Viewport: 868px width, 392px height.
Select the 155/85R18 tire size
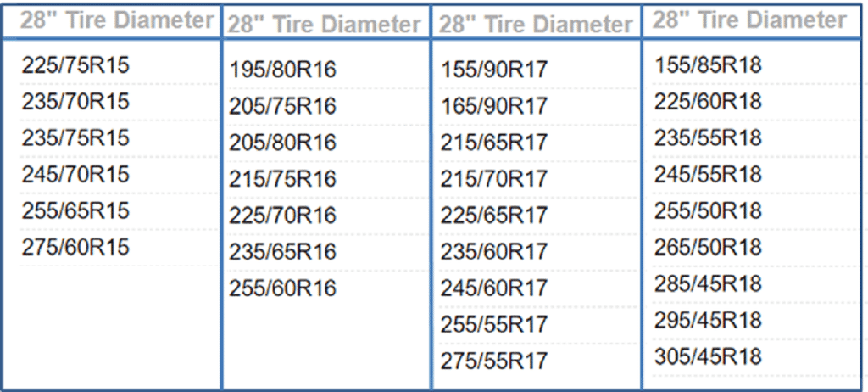(708, 64)
